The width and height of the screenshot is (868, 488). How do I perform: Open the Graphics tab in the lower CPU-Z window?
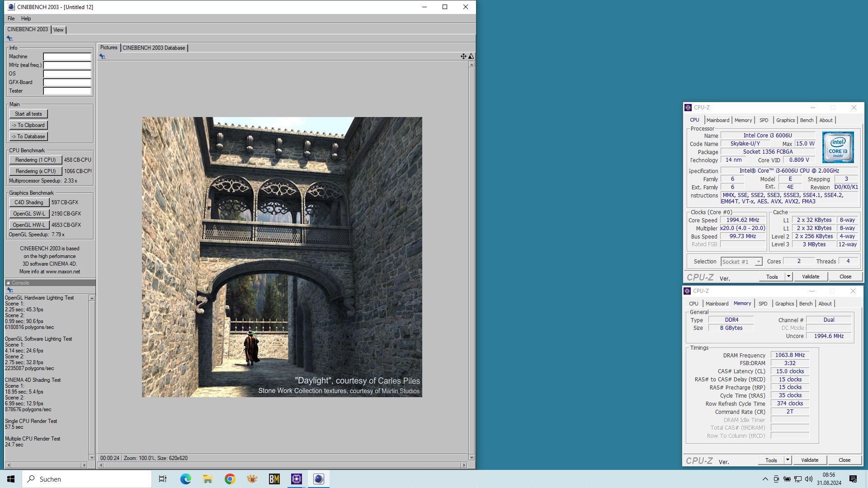784,304
